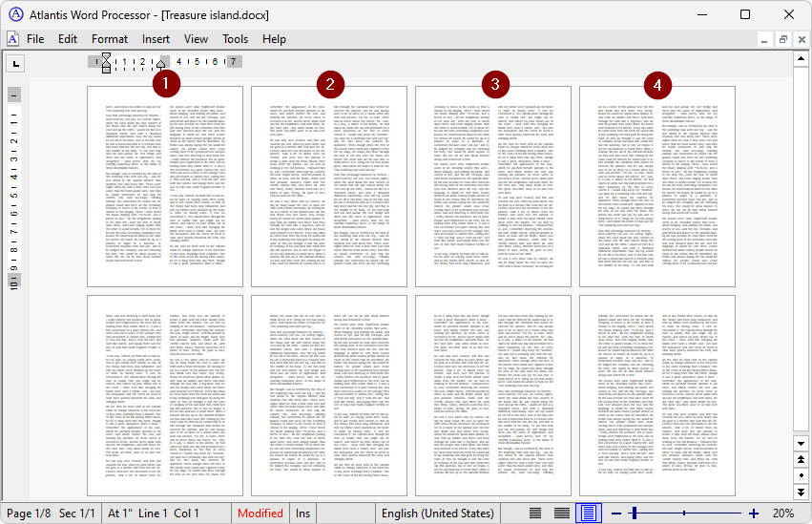Click the Sec 1/1 status bar indicator
This screenshot has width=812, height=524.
[x=77, y=514]
